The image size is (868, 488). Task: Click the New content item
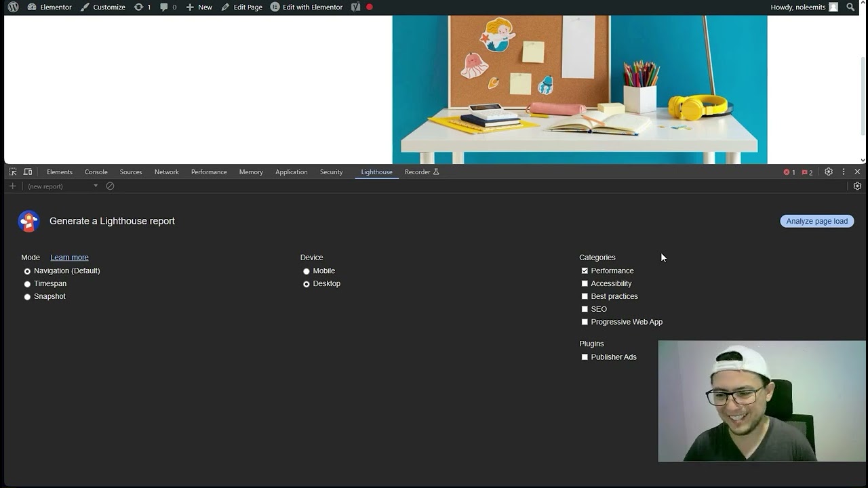pos(199,7)
